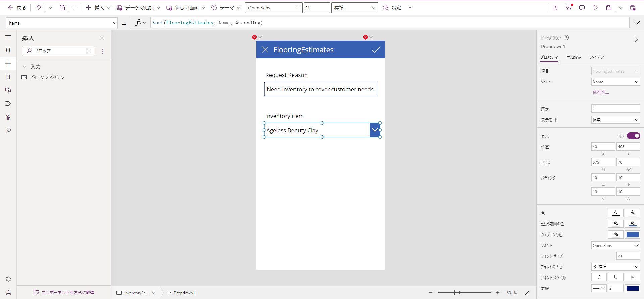Click the Request Reason text input
644x299 pixels.
(x=321, y=89)
